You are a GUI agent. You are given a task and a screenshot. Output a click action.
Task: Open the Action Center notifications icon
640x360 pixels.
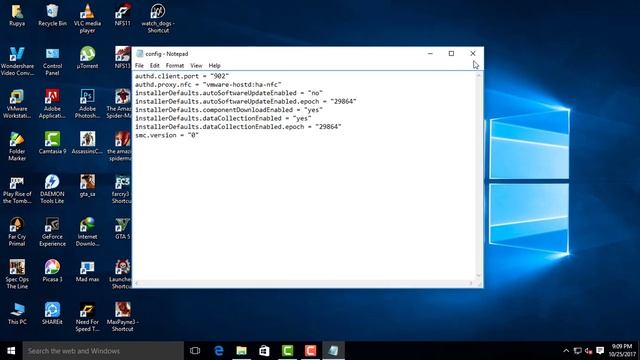pos(600,351)
